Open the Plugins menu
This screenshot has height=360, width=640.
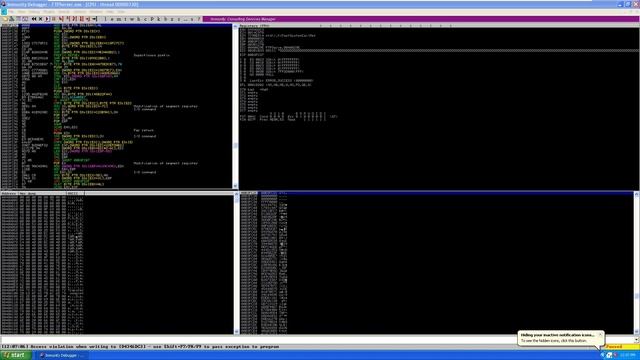[49, 12]
